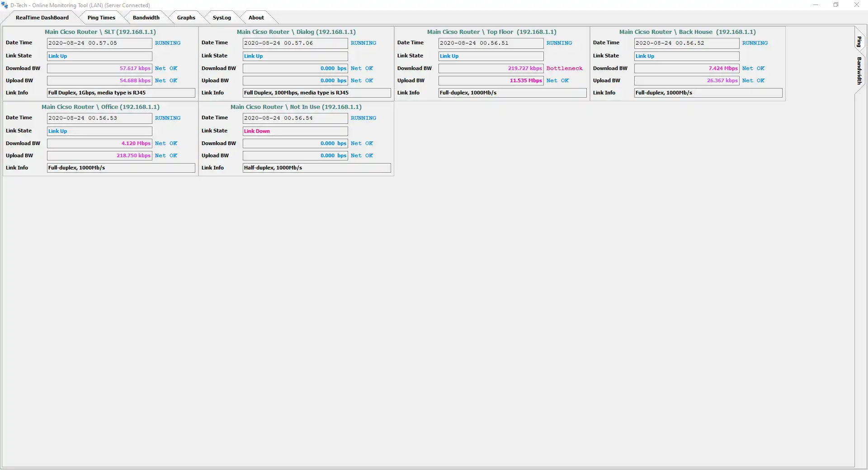Viewport: 868px width, 470px height.
Task: Restore down the application window
Action: [x=836, y=5]
